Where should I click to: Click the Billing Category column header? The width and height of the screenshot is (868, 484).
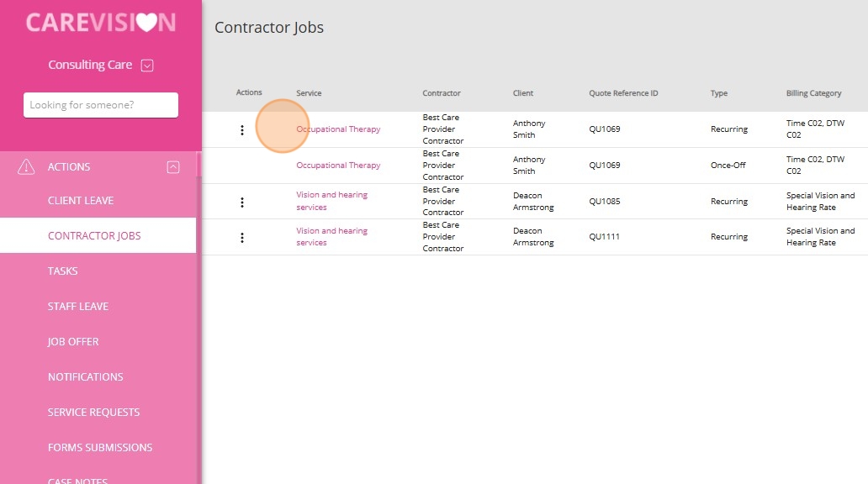click(x=814, y=93)
